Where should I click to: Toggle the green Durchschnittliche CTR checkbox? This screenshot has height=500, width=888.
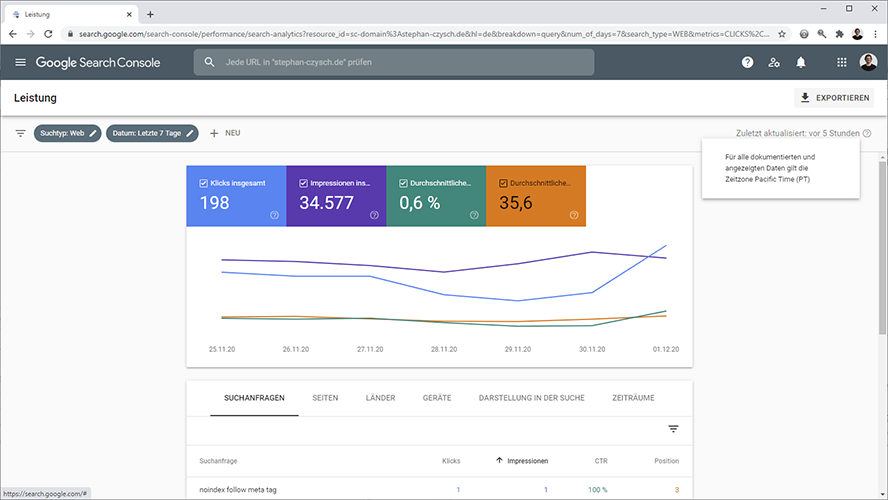point(403,183)
